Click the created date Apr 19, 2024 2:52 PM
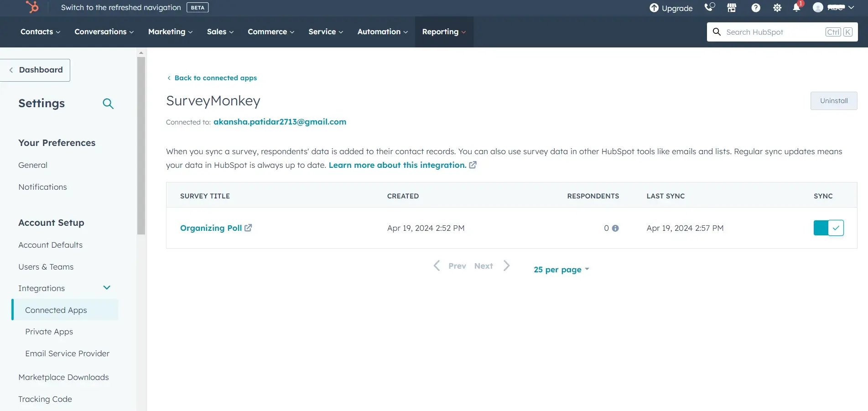868x411 pixels. tap(426, 228)
